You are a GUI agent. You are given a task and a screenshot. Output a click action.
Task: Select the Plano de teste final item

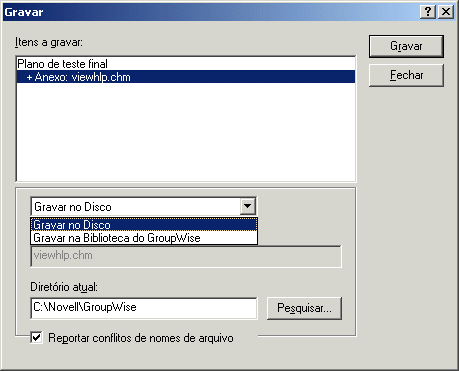click(186, 64)
